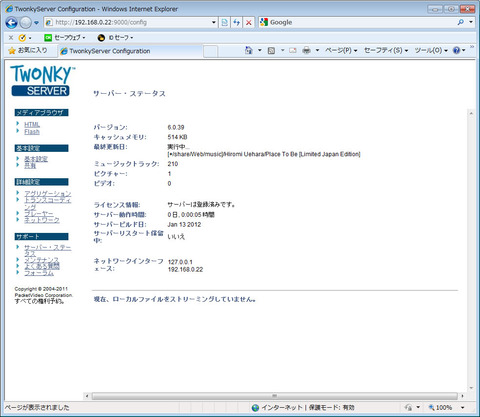Image resolution: width=480 pixels, height=417 pixels.
Task: Open the IDセーフ toolbar menu
Action: 115,38
